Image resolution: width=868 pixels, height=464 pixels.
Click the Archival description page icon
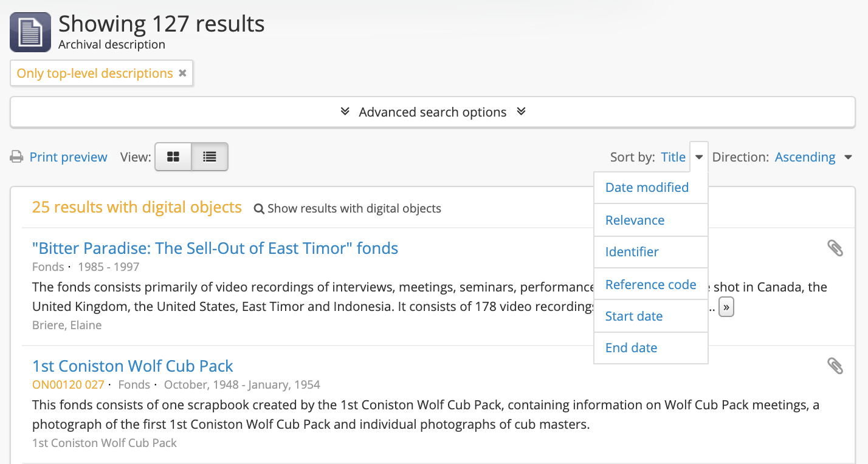(30, 31)
